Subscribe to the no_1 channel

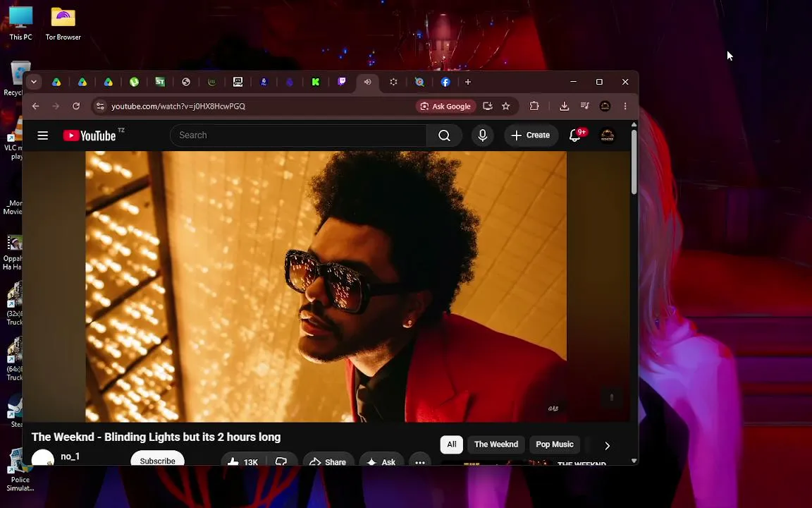pyautogui.click(x=157, y=459)
